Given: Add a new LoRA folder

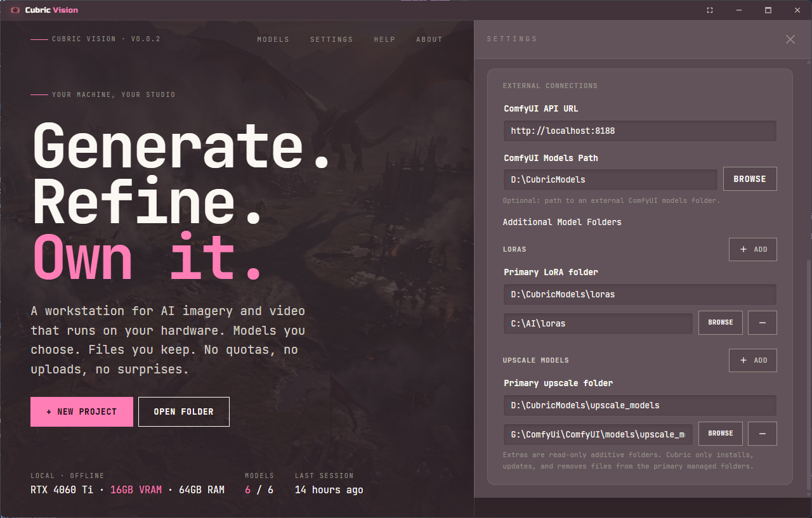Looking at the screenshot, I should click(x=753, y=250).
